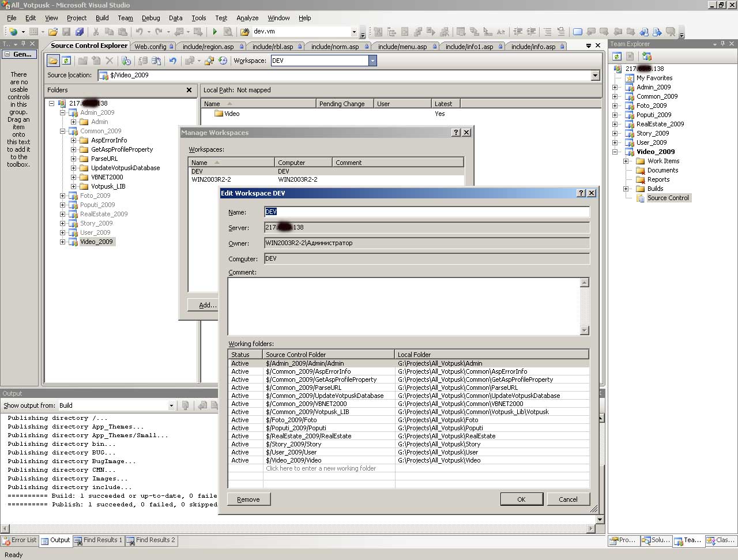Click the Check Out for Edit icon

(x=142, y=61)
